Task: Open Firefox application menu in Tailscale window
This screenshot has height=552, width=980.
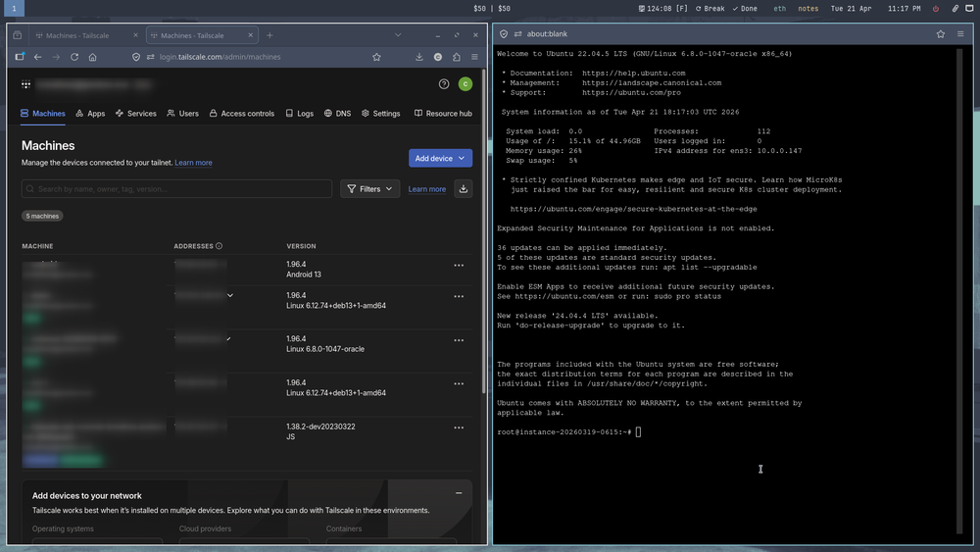Action: 475,57
